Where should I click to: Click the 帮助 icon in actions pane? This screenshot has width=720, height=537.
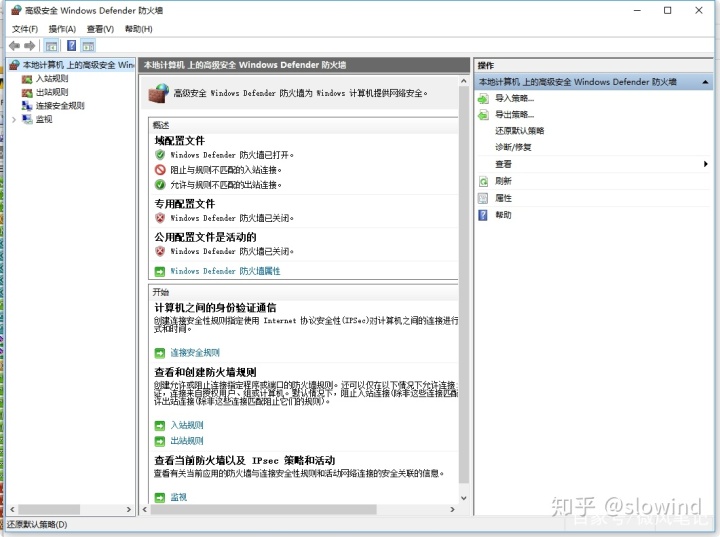pyautogui.click(x=483, y=215)
